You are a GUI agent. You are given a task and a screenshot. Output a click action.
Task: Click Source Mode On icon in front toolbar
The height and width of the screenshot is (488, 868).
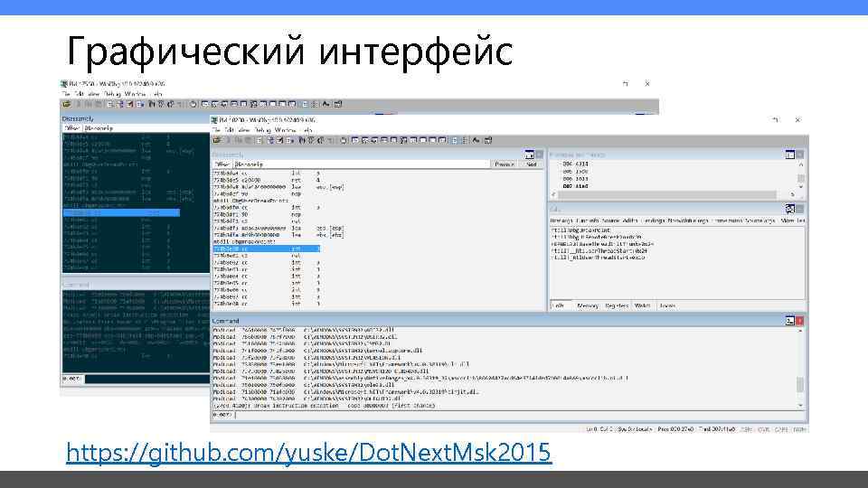tap(455, 141)
